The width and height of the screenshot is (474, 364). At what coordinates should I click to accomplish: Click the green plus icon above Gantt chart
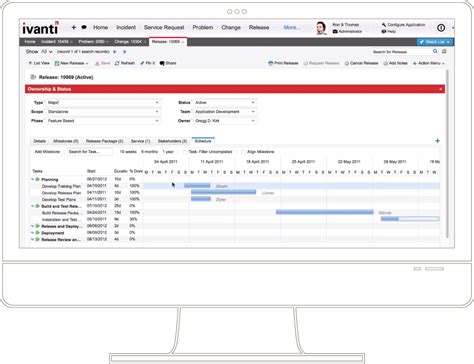(x=437, y=141)
